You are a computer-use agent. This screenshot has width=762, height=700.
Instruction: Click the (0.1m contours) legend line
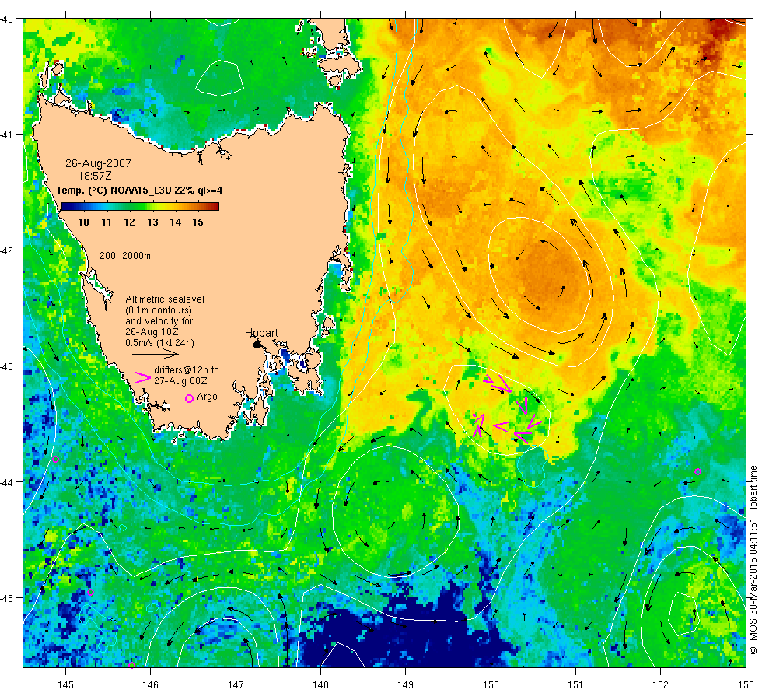(159, 310)
